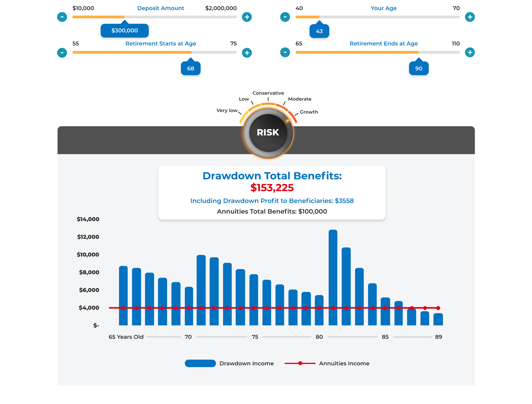This screenshot has width=532, height=404.
Task: Click the RISK dial knob
Action: pos(268,133)
